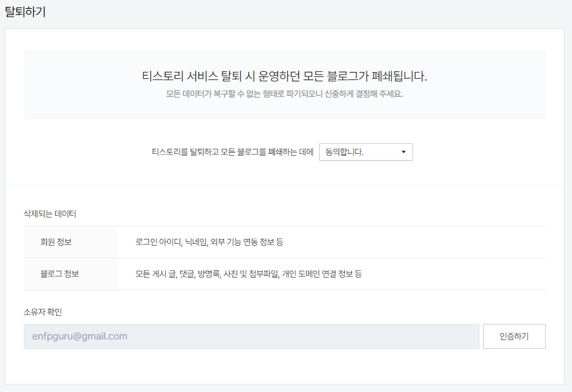Click the notice headline about 모든 블로그가 폐쇄됩니다
Viewport: 572px width, 392px height.
click(285, 76)
